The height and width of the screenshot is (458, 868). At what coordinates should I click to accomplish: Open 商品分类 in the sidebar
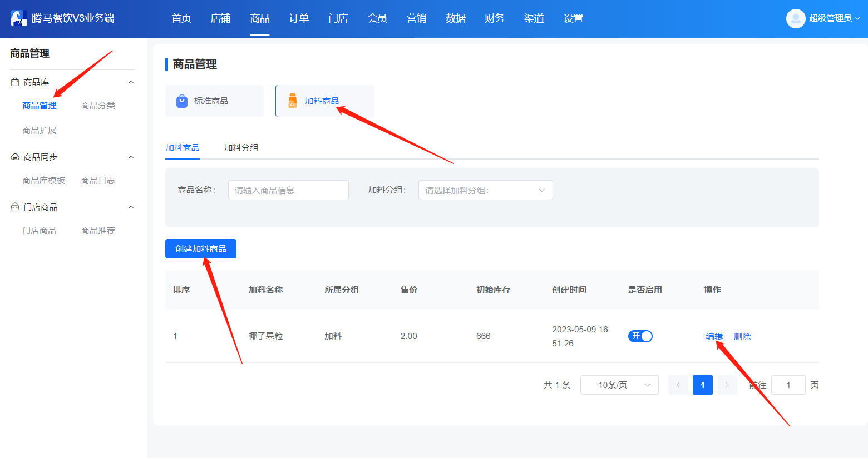pos(98,106)
